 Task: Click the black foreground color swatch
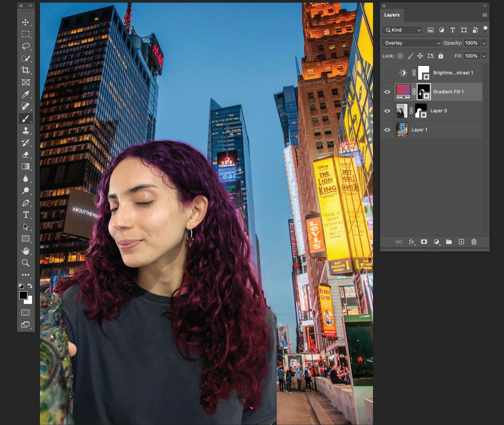pyautogui.click(x=23, y=295)
